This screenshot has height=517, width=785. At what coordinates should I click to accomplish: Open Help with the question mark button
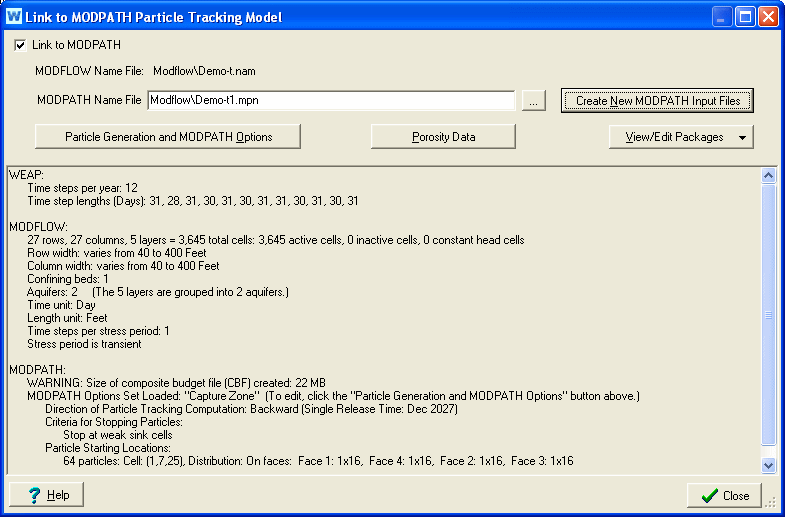pos(47,495)
